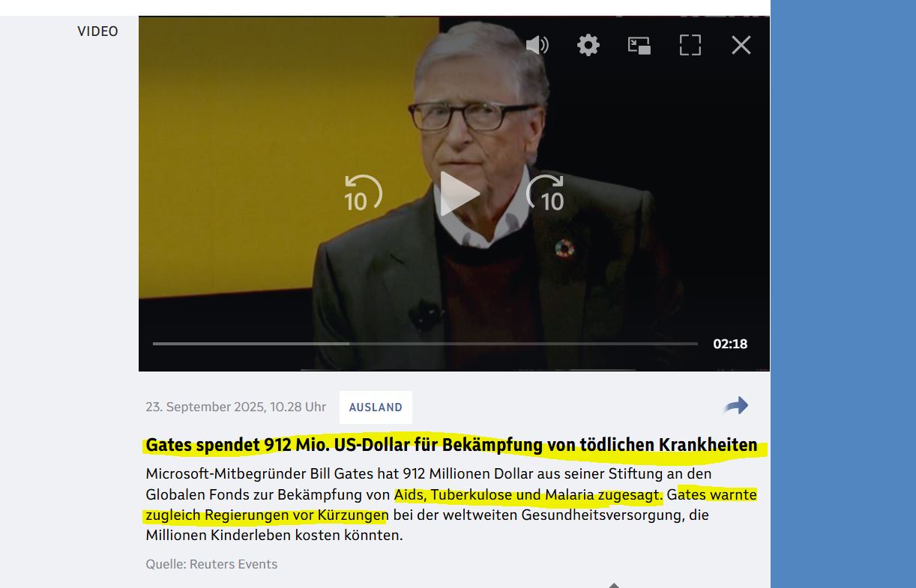Click the article summary paragraph text
916x588 pixels.
coord(451,505)
